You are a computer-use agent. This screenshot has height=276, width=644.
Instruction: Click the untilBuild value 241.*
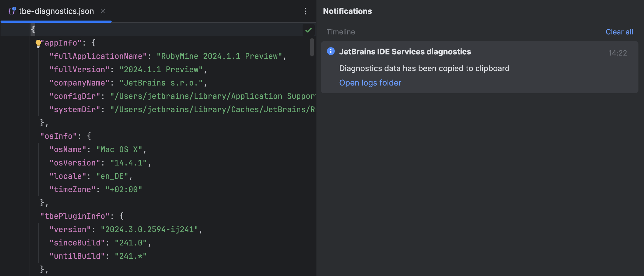(131, 256)
